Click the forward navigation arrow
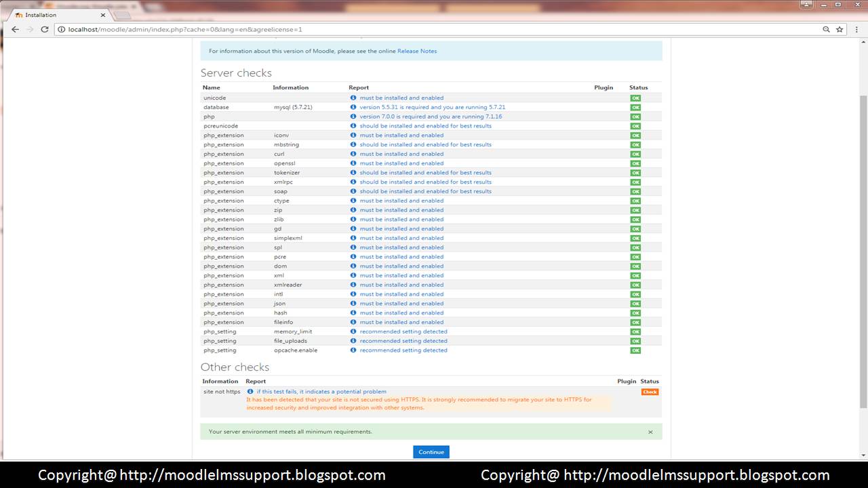The width and height of the screenshot is (868, 488). (30, 29)
